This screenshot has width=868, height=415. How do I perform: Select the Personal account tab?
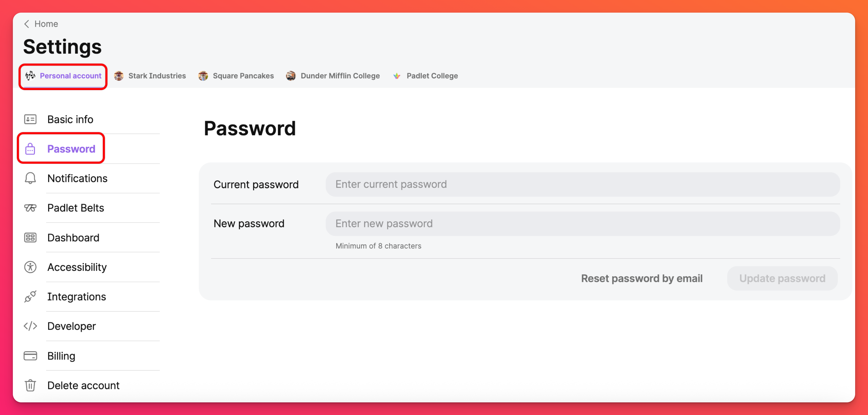pos(63,76)
